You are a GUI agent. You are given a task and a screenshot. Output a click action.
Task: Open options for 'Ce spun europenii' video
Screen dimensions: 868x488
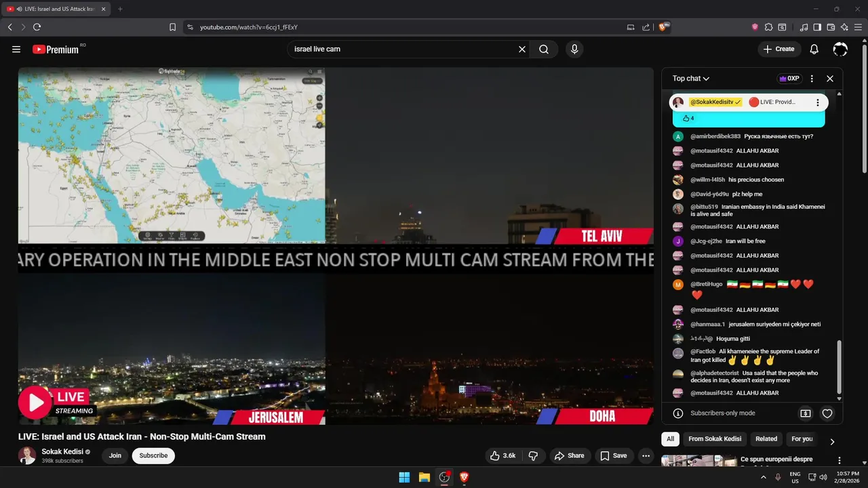point(839,461)
